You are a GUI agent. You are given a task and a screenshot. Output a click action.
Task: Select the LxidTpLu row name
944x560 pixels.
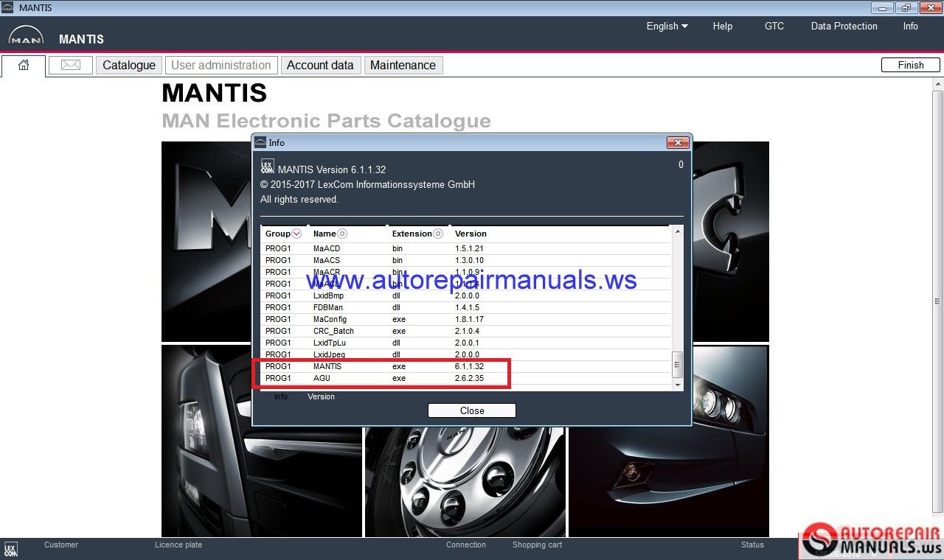coord(330,343)
